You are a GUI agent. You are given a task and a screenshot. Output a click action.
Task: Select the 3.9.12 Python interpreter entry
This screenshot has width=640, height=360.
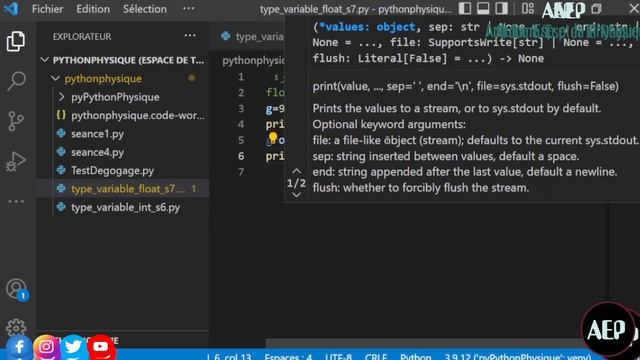518,357
